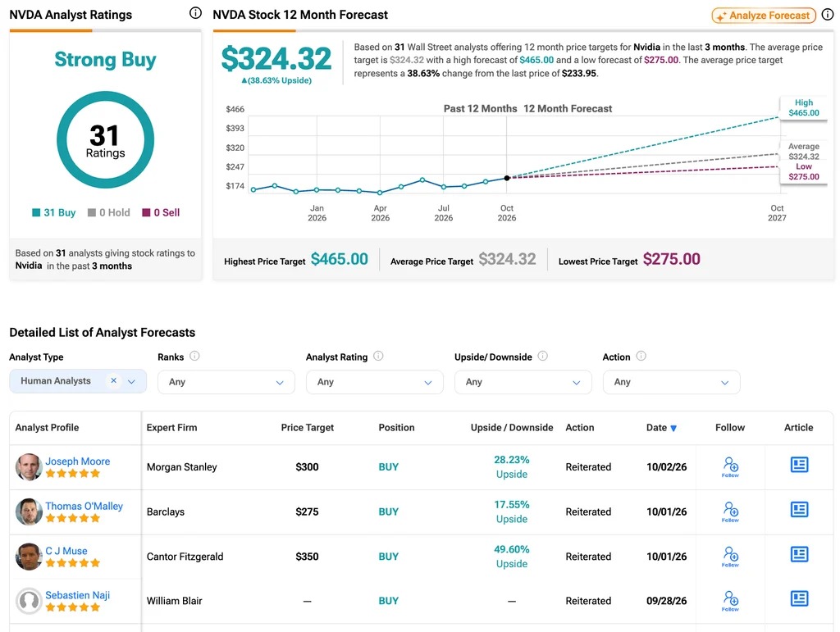
Task: Open Joseph Moore's analyst profile link
Action: click(78, 461)
